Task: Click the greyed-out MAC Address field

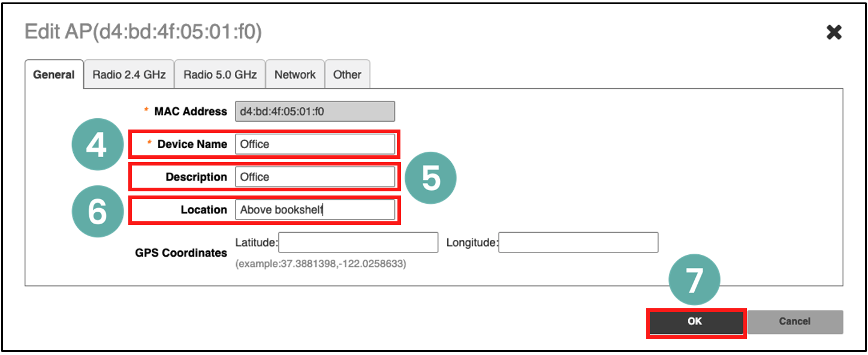Action: pos(315,112)
